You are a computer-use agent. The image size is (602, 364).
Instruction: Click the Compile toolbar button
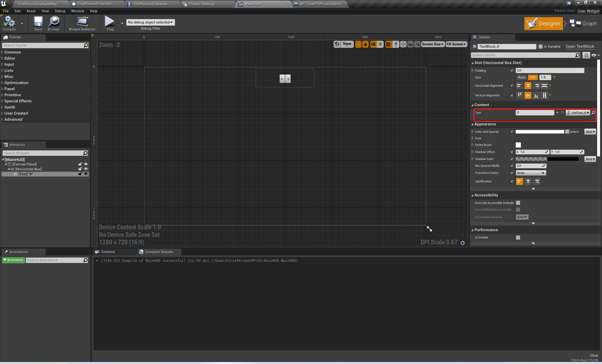point(9,23)
